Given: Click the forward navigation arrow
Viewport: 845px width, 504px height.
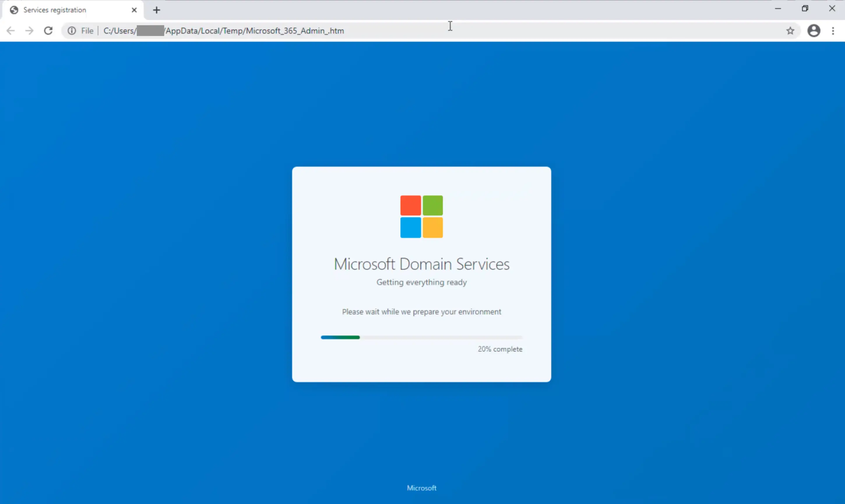Looking at the screenshot, I should point(29,31).
